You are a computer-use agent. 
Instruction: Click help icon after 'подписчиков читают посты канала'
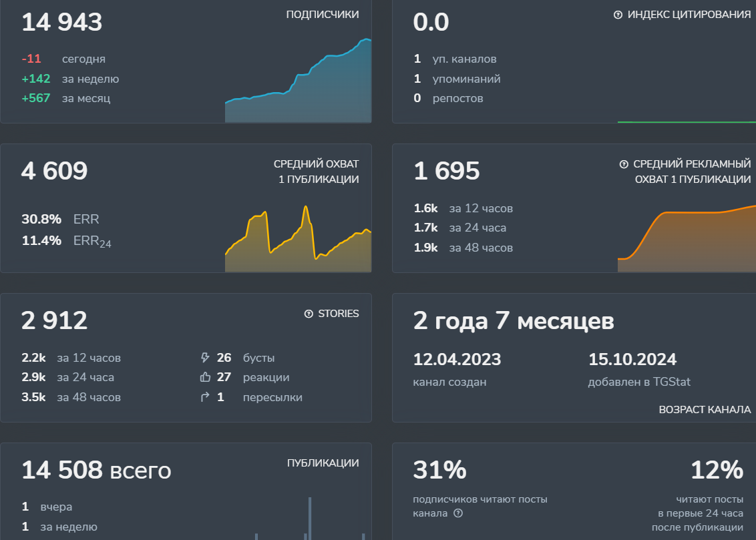coord(458,513)
